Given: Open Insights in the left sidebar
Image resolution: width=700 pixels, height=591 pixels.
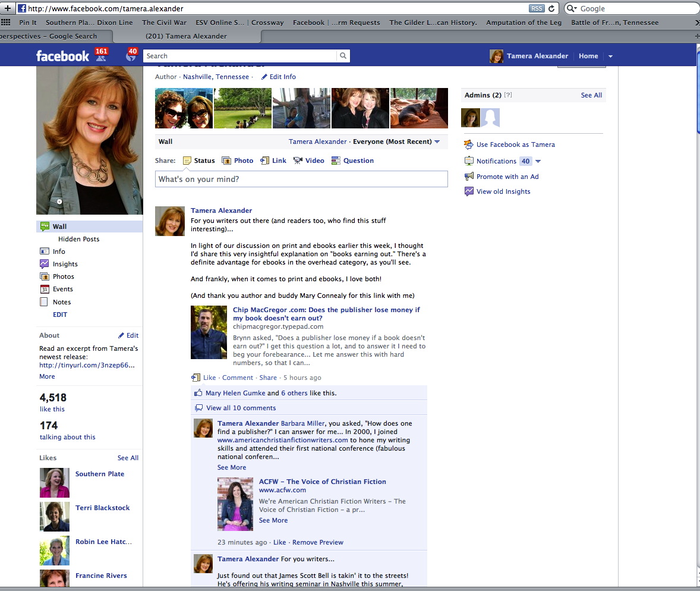Looking at the screenshot, I should point(59,264).
